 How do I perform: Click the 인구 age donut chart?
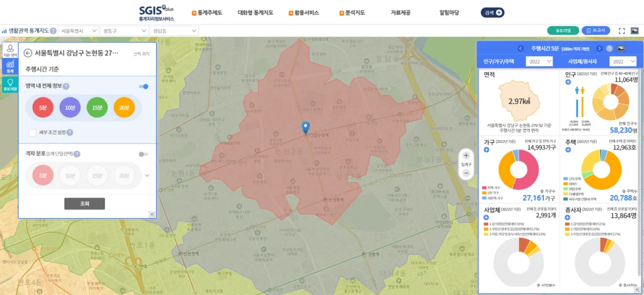pos(611,101)
